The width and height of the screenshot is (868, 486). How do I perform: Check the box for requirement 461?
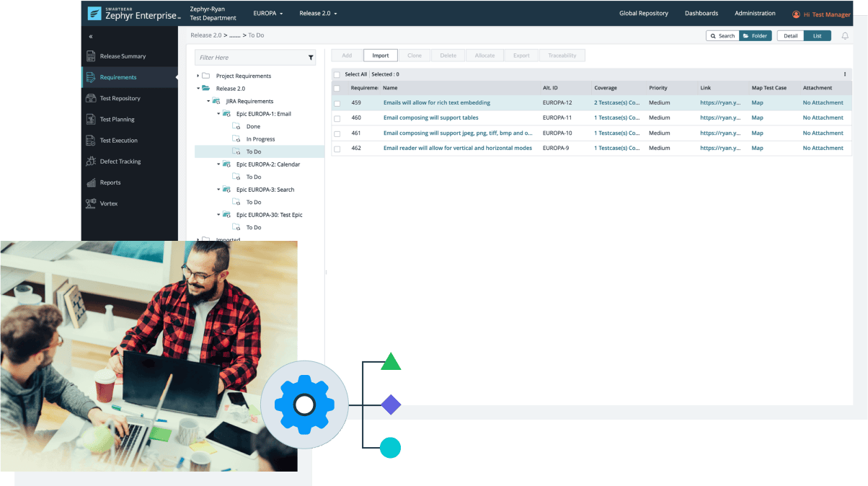tap(337, 133)
